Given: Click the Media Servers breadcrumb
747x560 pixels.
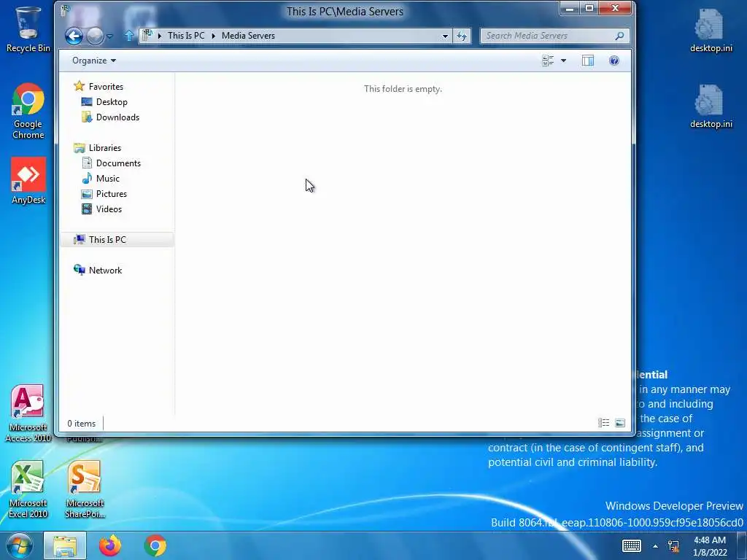Looking at the screenshot, I should pyautogui.click(x=248, y=36).
